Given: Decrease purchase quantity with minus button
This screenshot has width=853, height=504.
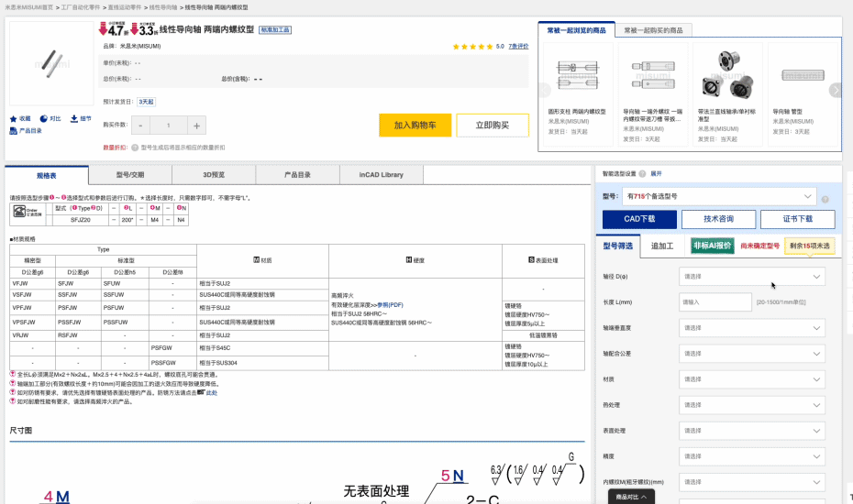Looking at the screenshot, I should (x=141, y=126).
